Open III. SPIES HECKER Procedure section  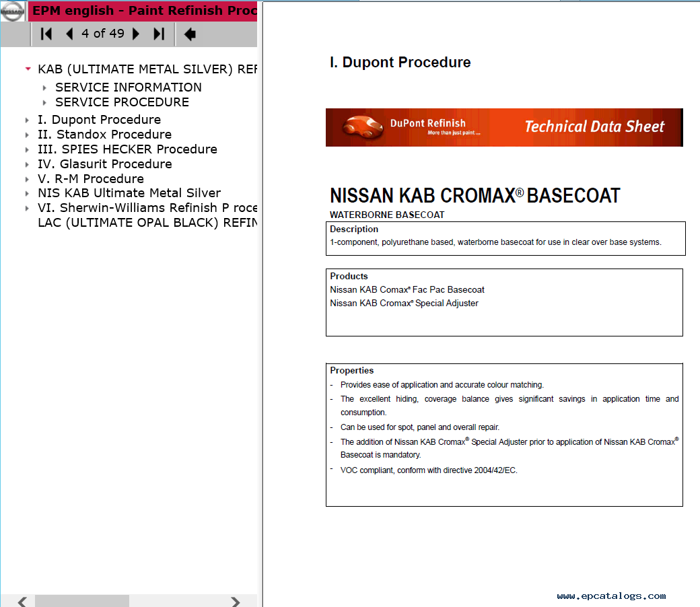128,149
